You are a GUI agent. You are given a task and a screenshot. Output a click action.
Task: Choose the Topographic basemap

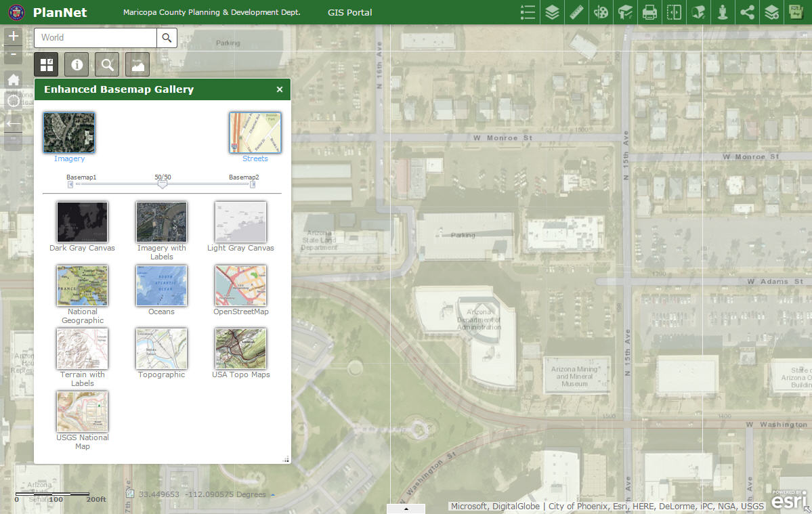162,349
